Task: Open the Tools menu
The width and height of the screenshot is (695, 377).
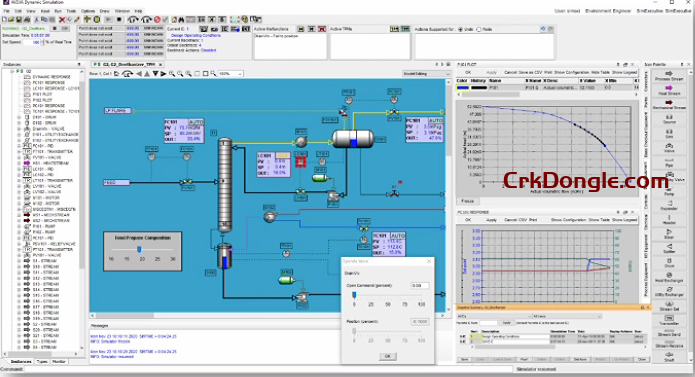Action: coord(71,11)
